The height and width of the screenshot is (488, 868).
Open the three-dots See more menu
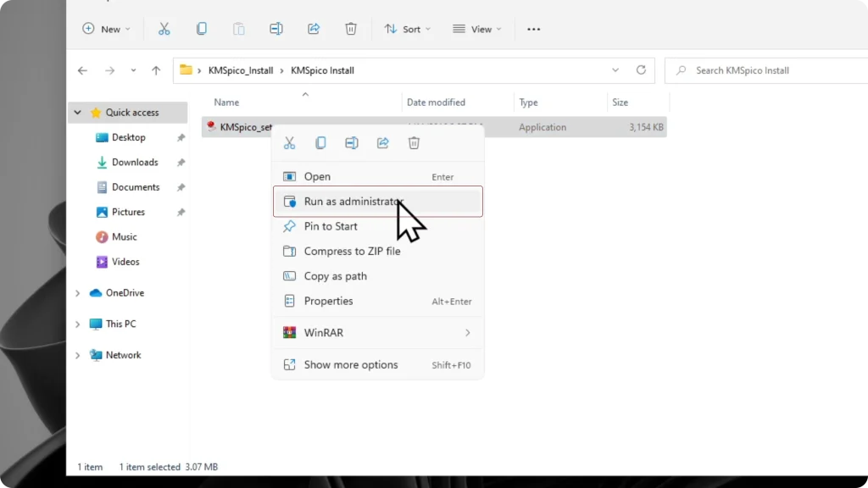pos(534,30)
